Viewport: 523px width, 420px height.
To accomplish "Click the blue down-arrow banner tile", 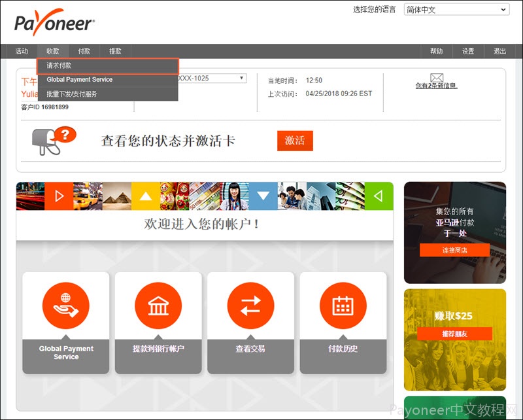I will (263, 196).
